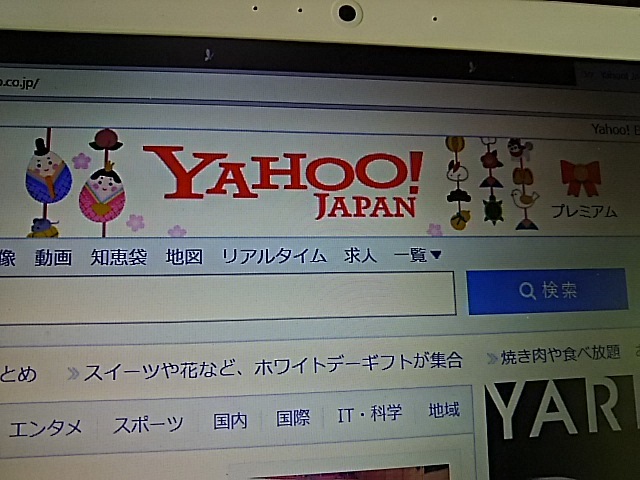
Task: Click the Yahoo! JAPAN logo
Action: pyautogui.click(x=283, y=182)
